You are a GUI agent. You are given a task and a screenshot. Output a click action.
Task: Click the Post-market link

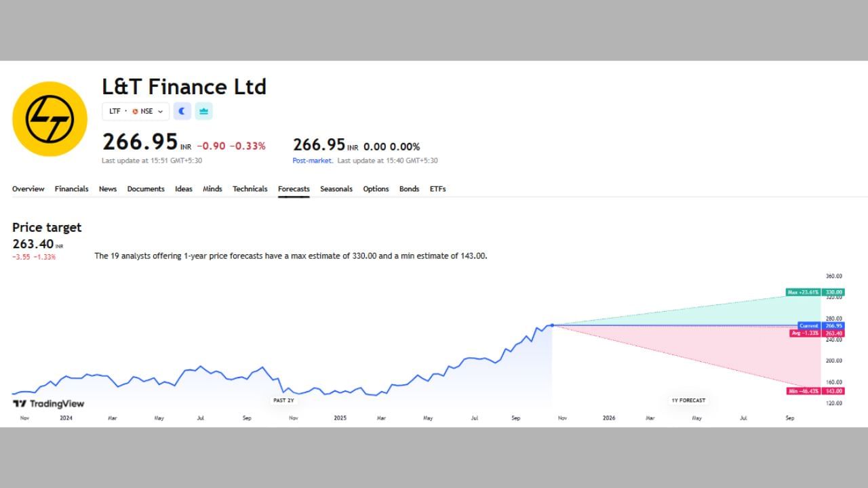click(x=312, y=160)
